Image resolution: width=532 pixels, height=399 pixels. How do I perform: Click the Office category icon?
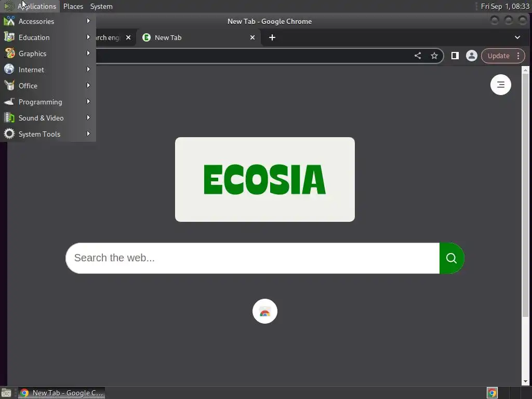[9, 86]
